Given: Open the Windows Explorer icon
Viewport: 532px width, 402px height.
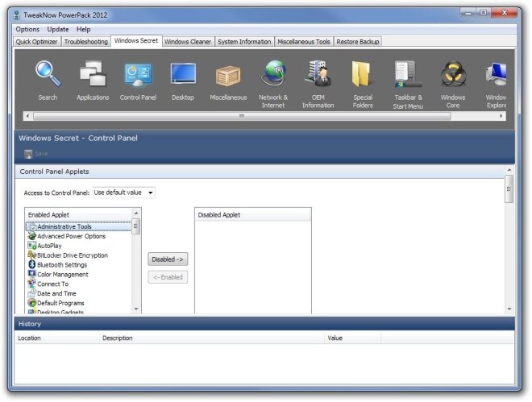Looking at the screenshot, I should point(496,74).
